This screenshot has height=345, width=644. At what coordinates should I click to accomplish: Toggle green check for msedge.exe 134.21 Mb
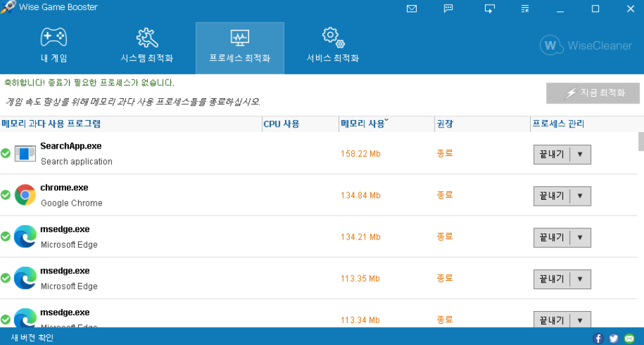(x=5, y=236)
